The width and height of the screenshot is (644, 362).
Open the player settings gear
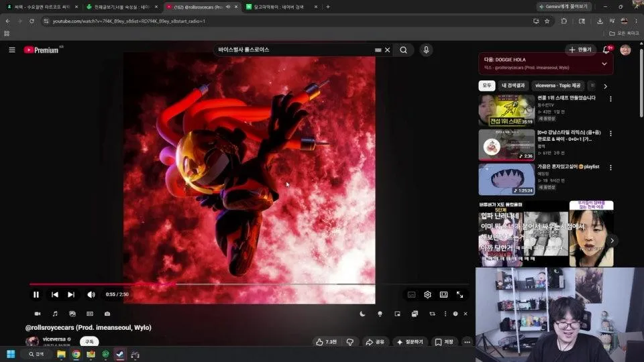click(427, 295)
